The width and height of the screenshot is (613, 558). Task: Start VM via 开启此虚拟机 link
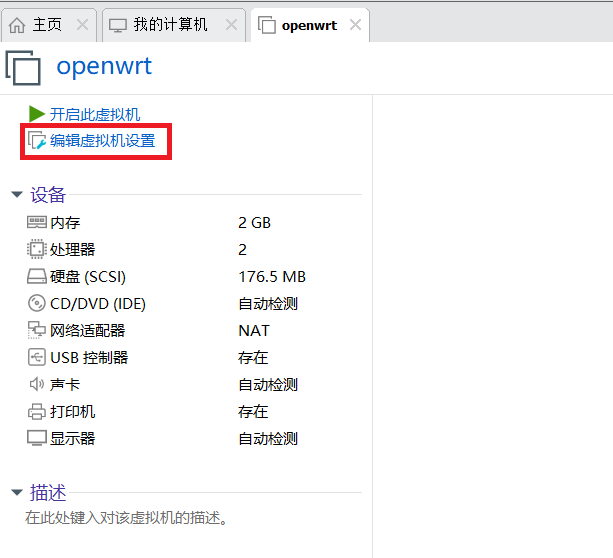click(95, 114)
